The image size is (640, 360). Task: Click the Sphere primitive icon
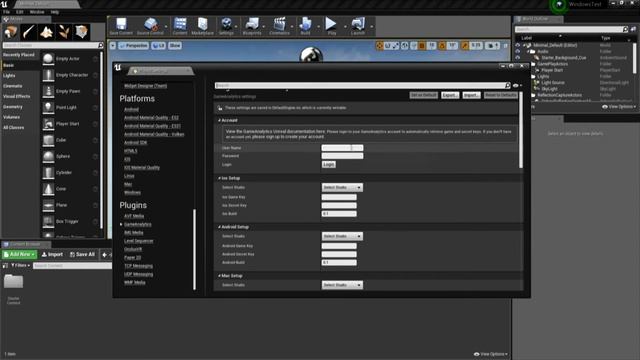(48, 156)
